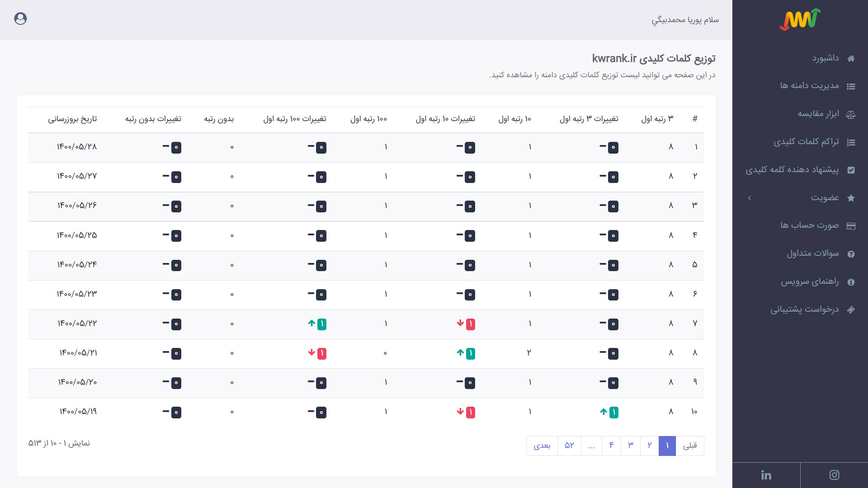This screenshot has height=488, width=868.
Task: Click the تغییرات ۳ رتبه اول column header
Action: pyautogui.click(x=589, y=119)
